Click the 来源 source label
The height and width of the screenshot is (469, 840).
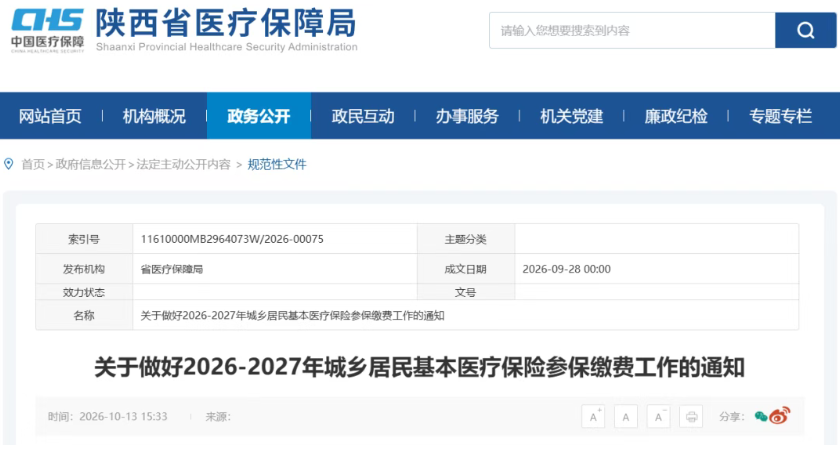[x=218, y=416]
